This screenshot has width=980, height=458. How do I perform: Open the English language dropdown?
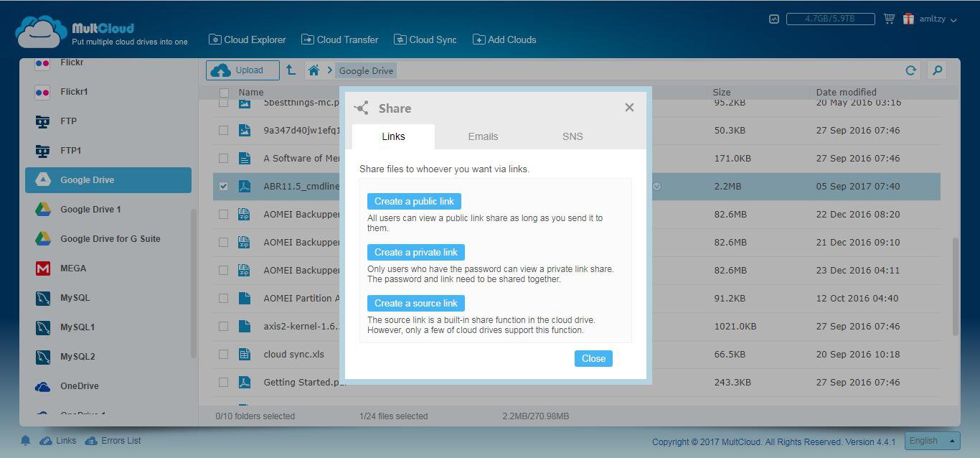[x=932, y=441]
